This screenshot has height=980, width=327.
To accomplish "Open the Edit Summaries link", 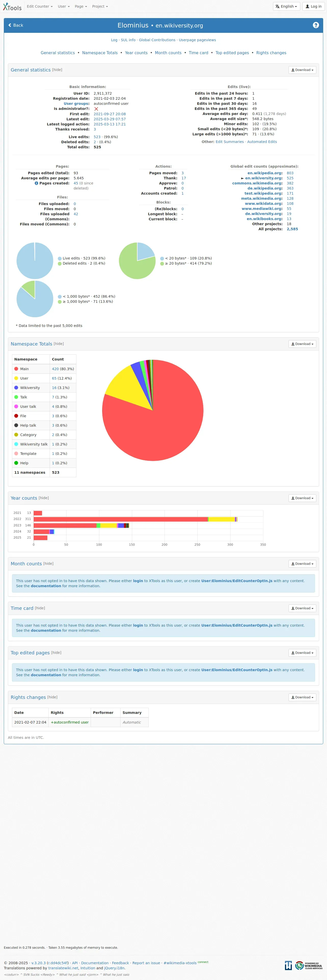I will coord(229,142).
